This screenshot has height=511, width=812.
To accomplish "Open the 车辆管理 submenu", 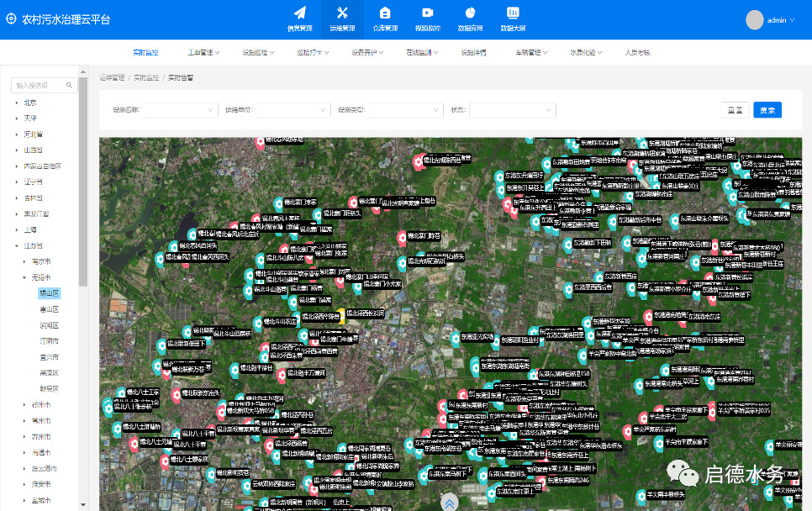I will point(531,52).
